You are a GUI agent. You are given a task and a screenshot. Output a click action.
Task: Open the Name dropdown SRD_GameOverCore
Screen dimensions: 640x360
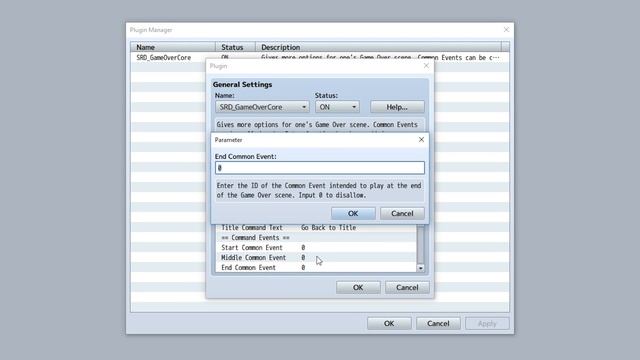pos(262,107)
